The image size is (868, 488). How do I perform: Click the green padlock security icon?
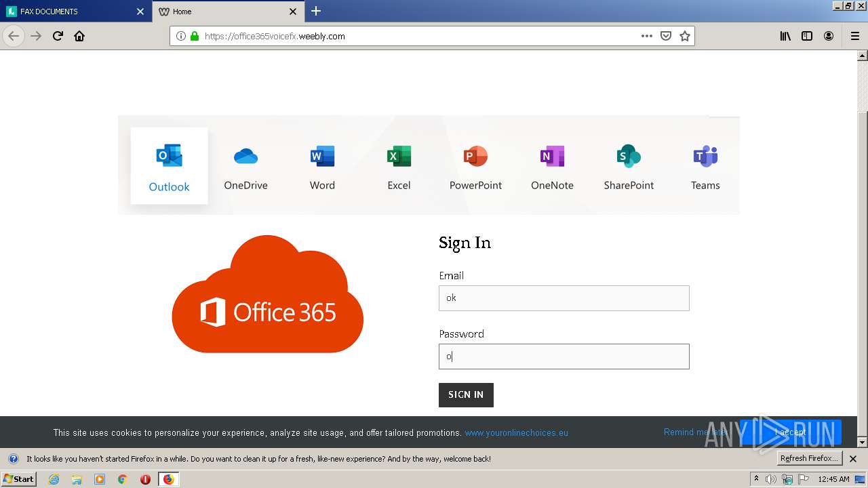(x=195, y=36)
